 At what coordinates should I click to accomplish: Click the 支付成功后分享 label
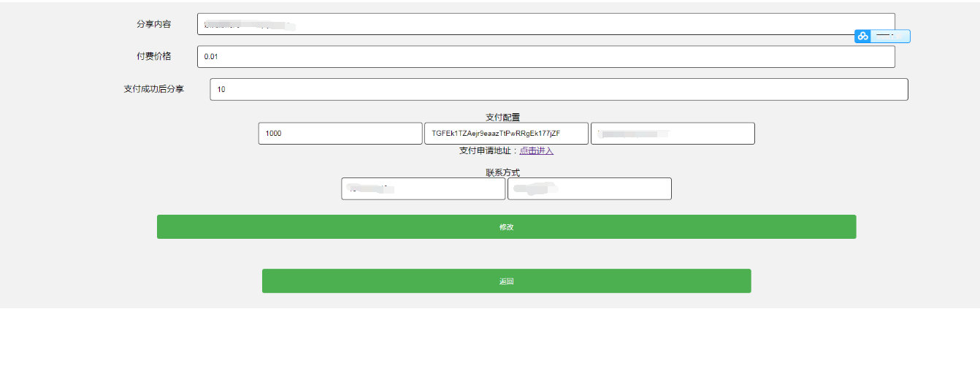(153, 89)
